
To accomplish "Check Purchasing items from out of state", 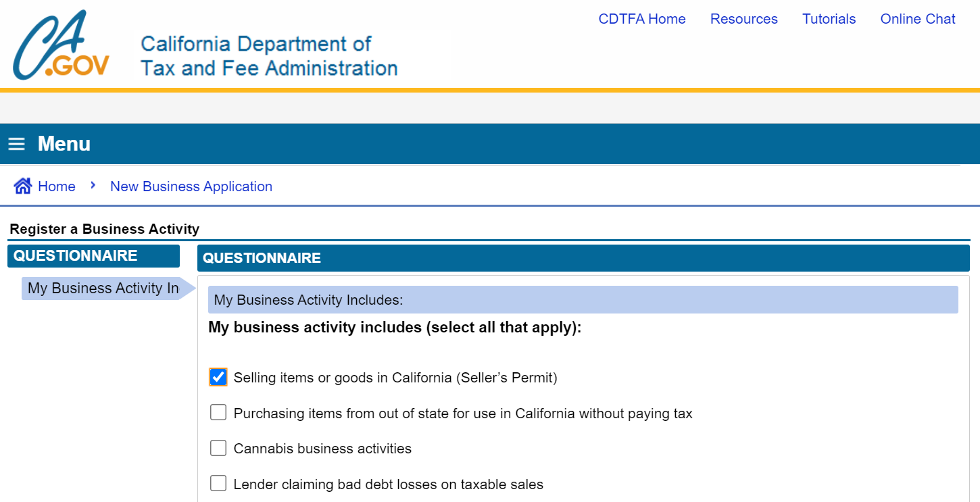I will (218, 412).
